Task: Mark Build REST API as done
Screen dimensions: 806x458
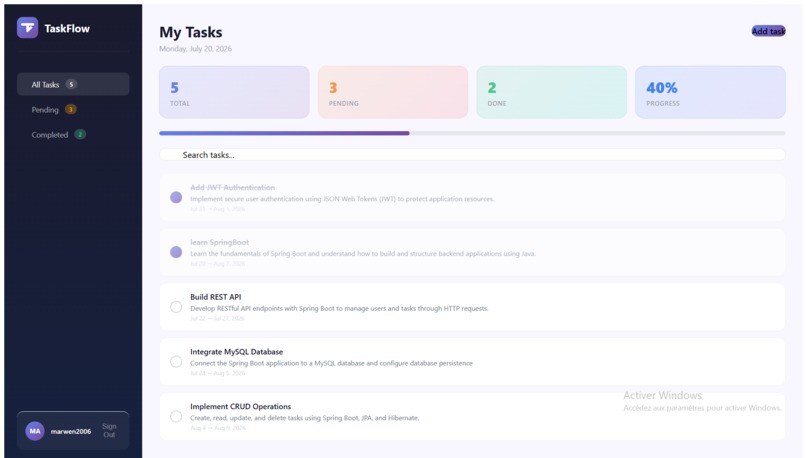Action: pos(176,307)
